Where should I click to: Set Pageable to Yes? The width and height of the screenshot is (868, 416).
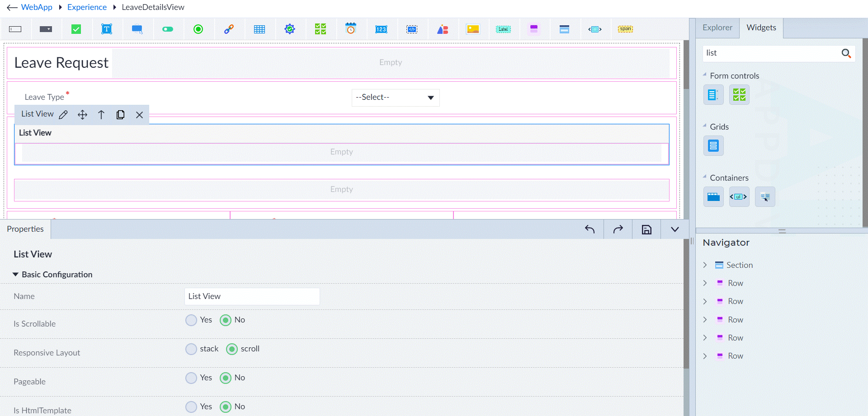(x=191, y=378)
